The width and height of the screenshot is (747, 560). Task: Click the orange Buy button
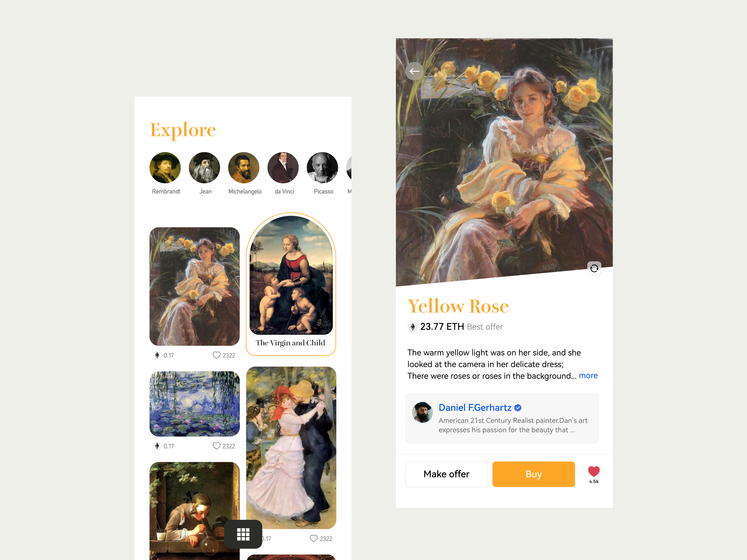tap(534, 474)
